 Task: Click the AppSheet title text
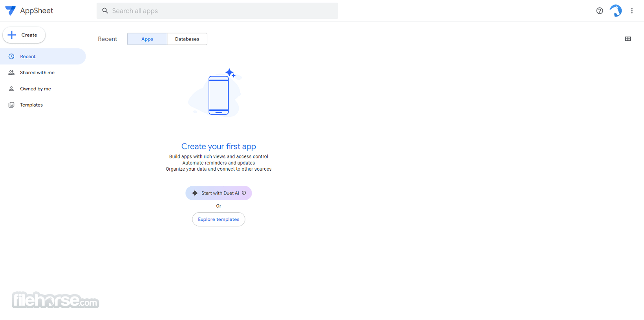click(37, 11)
